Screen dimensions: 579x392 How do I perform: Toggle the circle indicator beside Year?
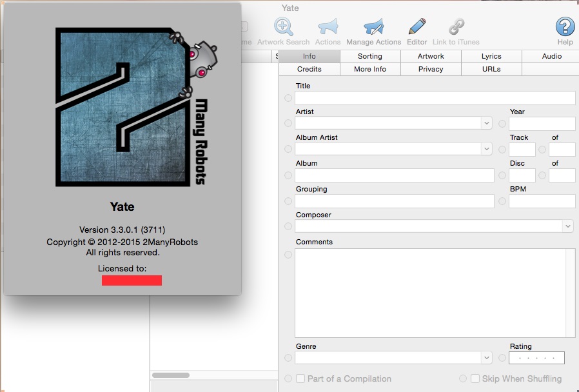coord(502,124)
